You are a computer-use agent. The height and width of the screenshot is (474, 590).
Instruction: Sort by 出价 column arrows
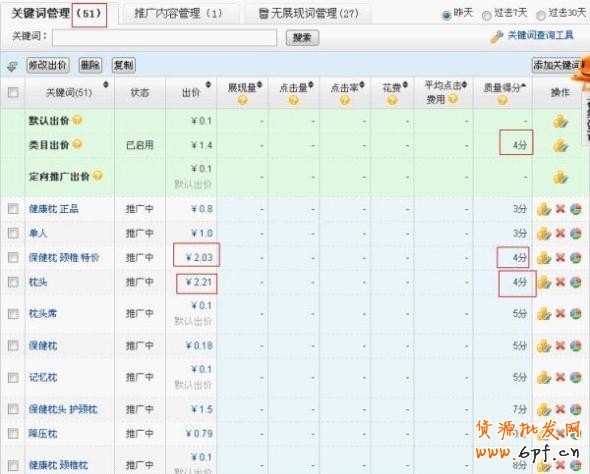coord(208,85)
